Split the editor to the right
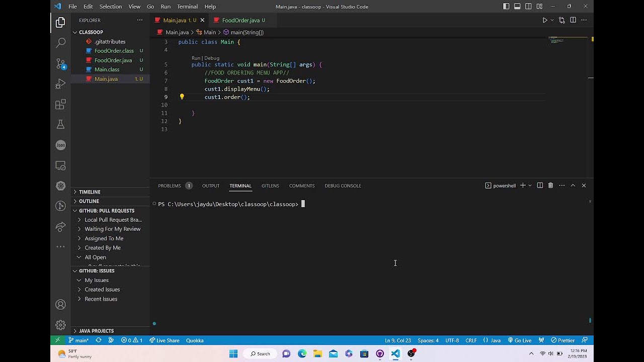Image resolution: width=644 pixels, height=362 pixels. click(x=573, y=20)
